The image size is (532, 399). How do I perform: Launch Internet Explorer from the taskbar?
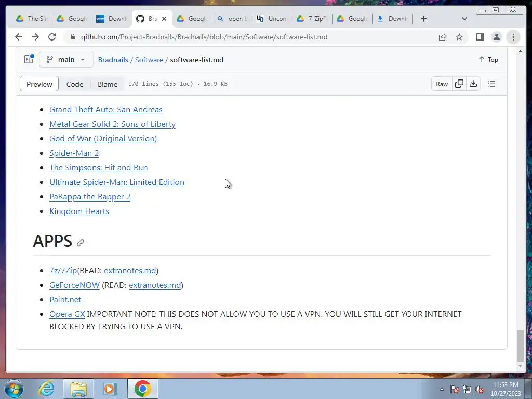pyautogui.click(x=46, y=389)
